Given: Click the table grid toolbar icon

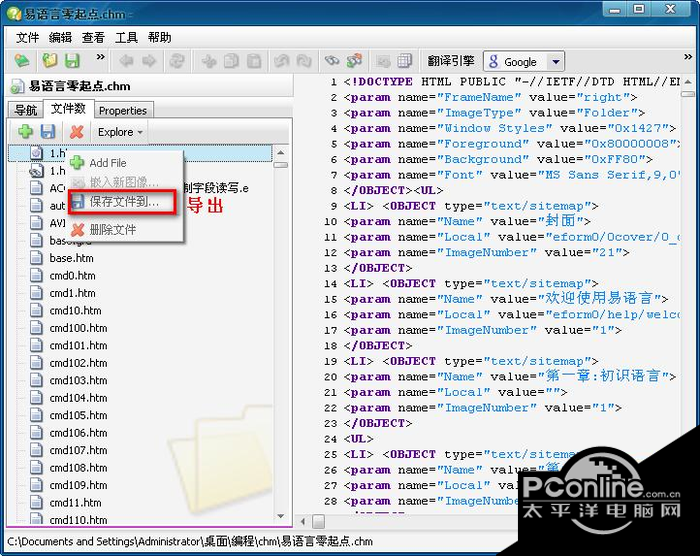Looking at the screenshot, I should coord(404,61).
